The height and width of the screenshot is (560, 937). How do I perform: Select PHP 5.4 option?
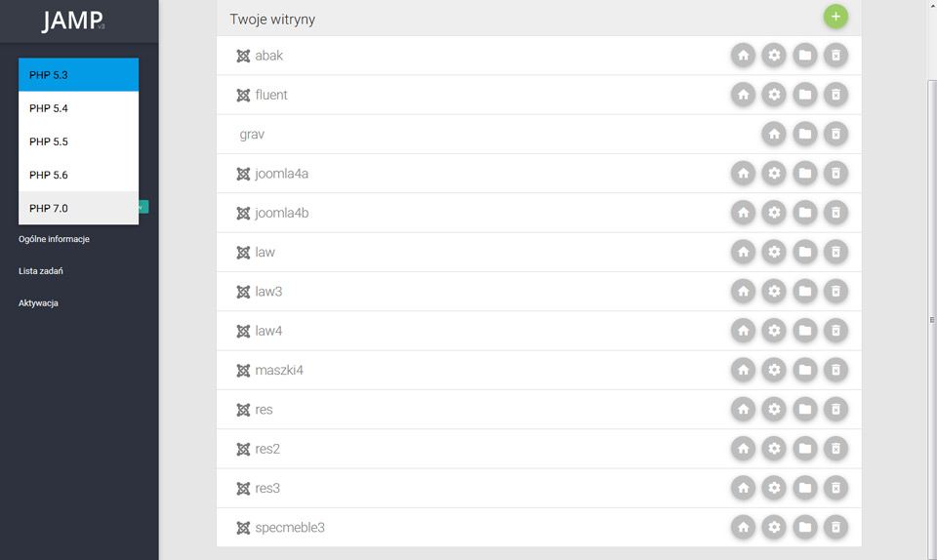coord(78,108)
